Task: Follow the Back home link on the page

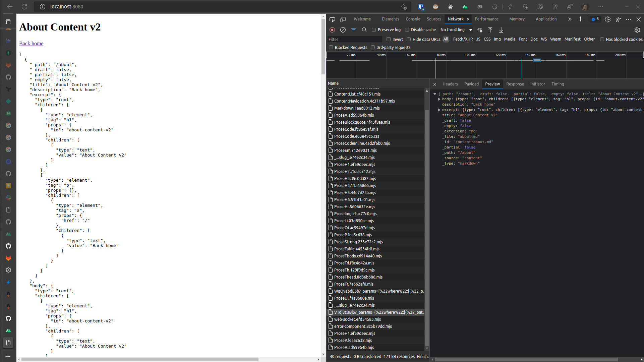Action: click(x=31, y=43)
